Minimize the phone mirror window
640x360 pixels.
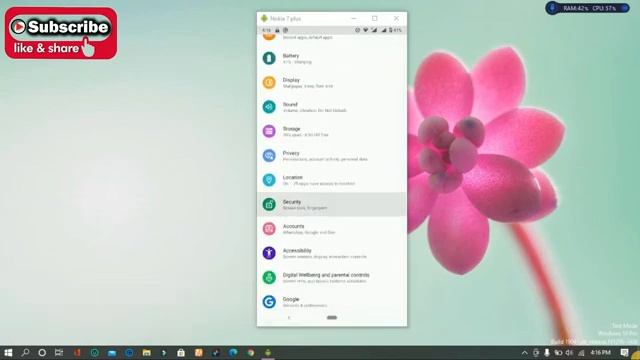point(353,18)
